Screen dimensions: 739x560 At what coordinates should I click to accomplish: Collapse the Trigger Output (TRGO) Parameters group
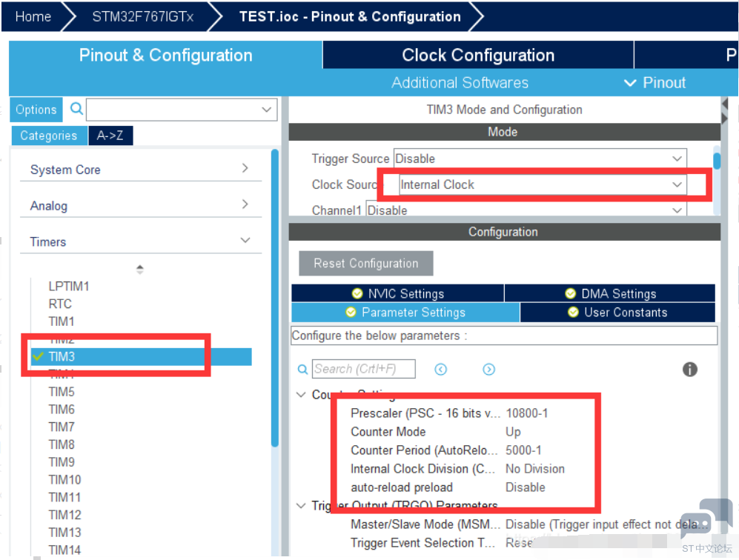click(x=301, y=505)
